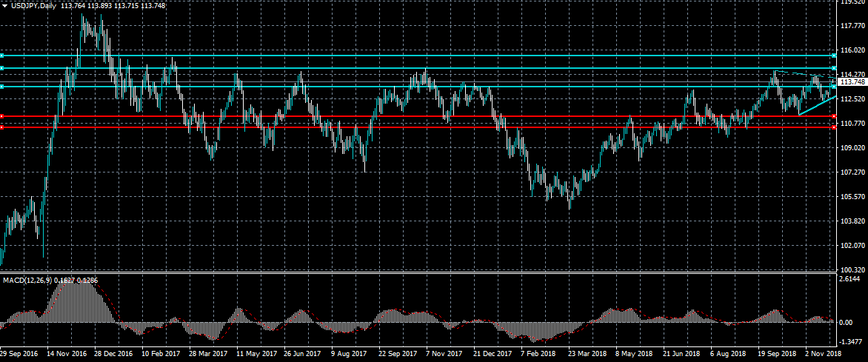Select left handle of upper red horizontal line
The image size is (868, 362).
2,116
